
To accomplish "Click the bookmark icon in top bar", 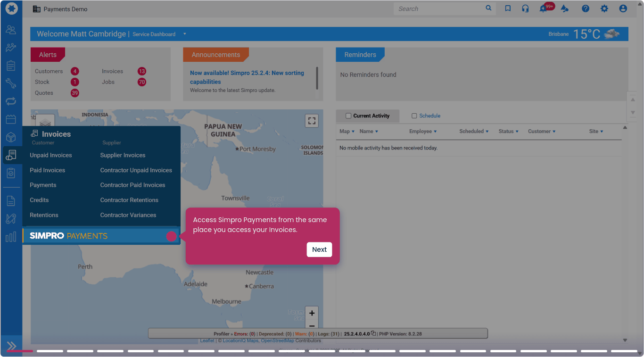I will 508,8.
